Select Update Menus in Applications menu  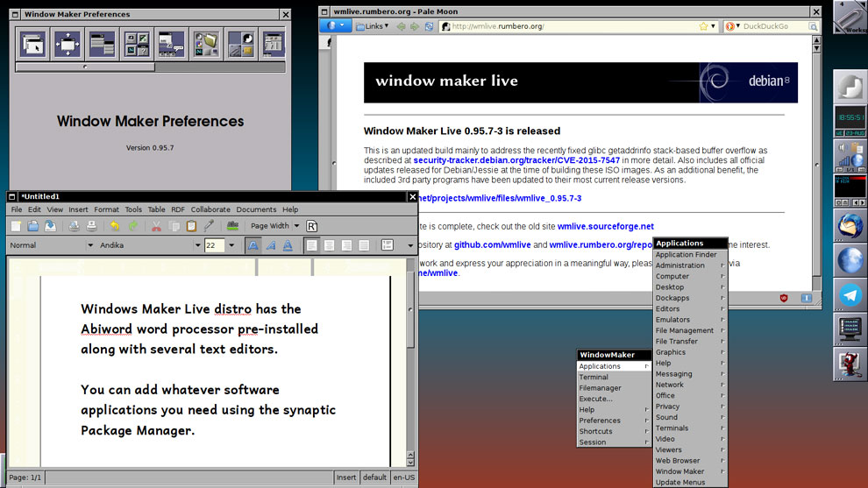690,483
